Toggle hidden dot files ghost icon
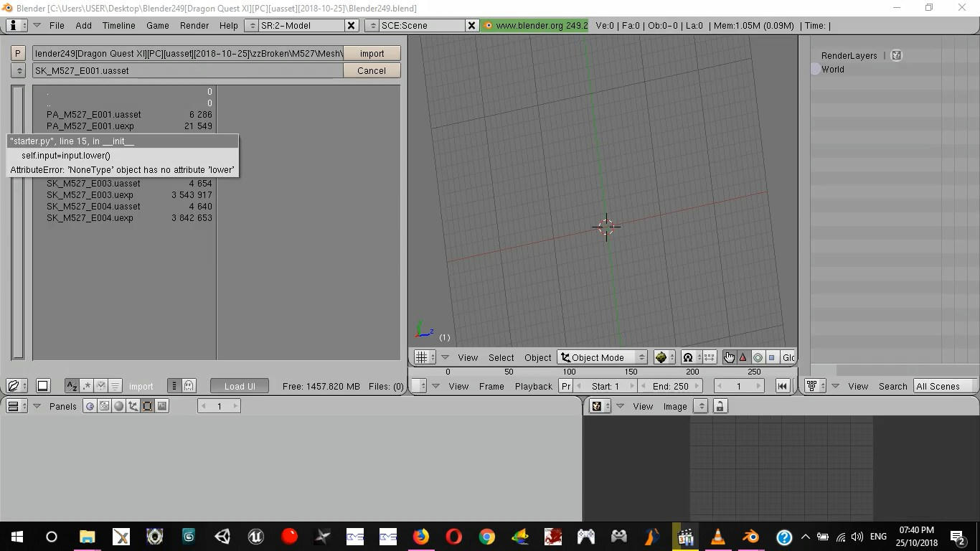This screenshot has width=980, height=551. (x=189, y=386)
